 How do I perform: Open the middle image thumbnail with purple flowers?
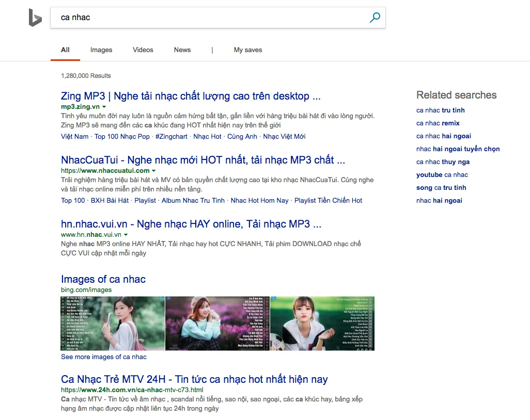pos(217,324)
